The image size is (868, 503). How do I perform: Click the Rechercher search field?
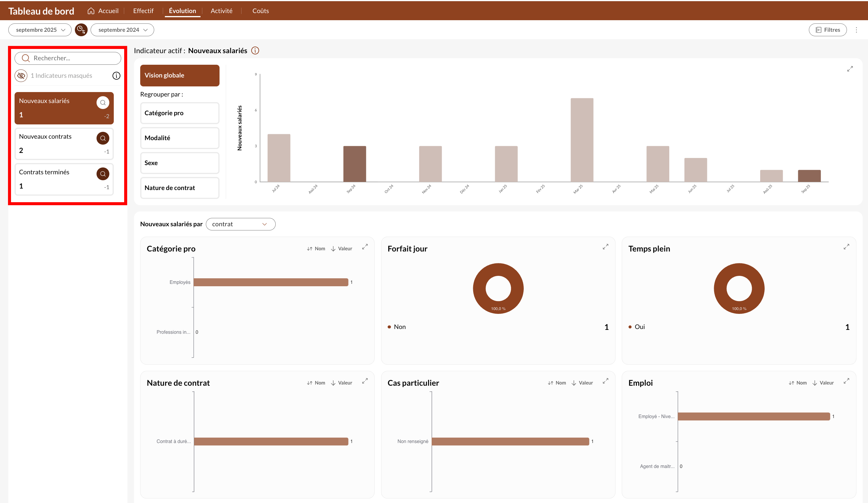click(x=68, y=58)
